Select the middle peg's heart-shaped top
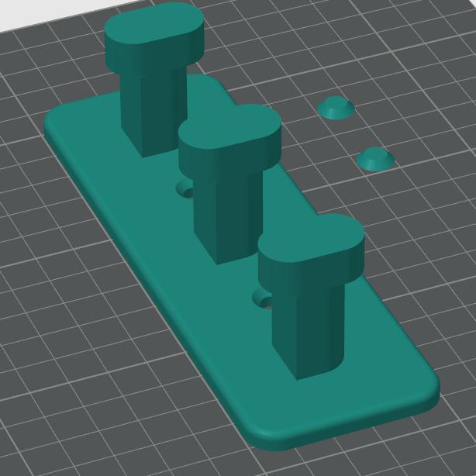 [x=229, y=126]
